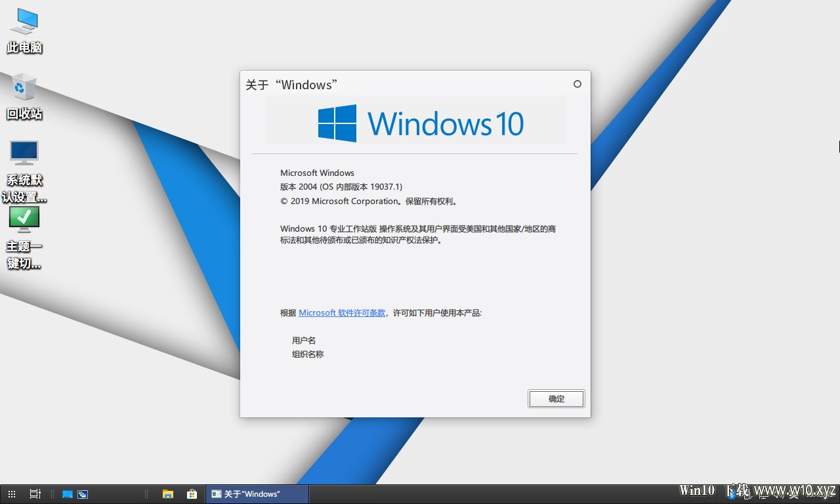
Task: Click the 关于"Windows" dialog title text
Action: tap(291, 85)
